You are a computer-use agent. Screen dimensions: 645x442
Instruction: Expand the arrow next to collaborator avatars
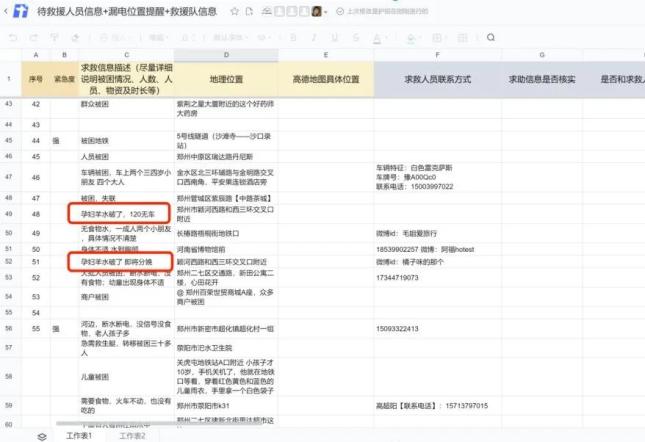(328, 12)
